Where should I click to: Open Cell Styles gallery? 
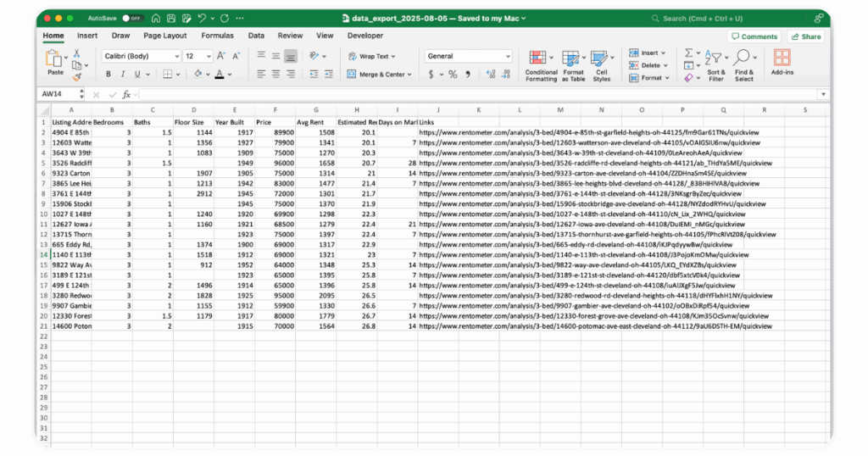click(x=602, y=66)
